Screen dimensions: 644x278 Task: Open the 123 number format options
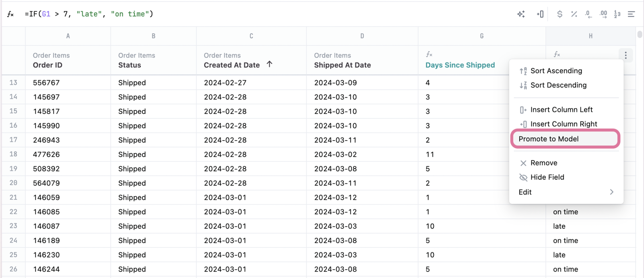coord(617,14)
